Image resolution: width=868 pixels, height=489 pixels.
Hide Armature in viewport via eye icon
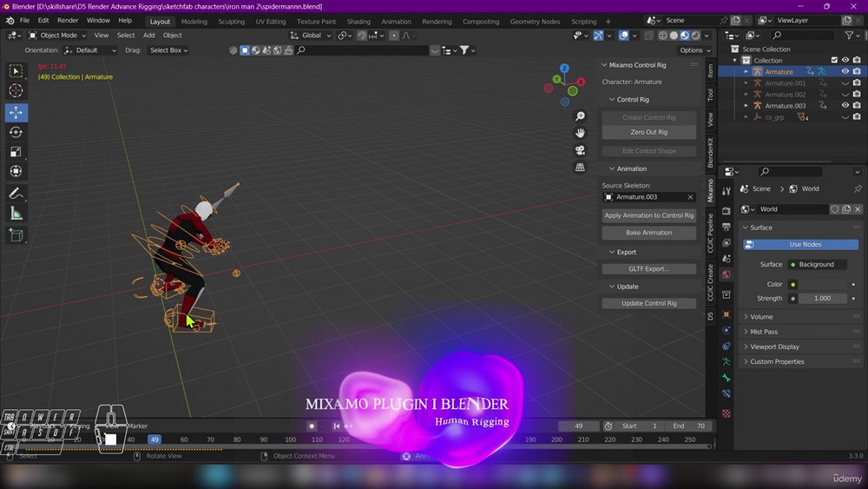[x=845, y=71]
